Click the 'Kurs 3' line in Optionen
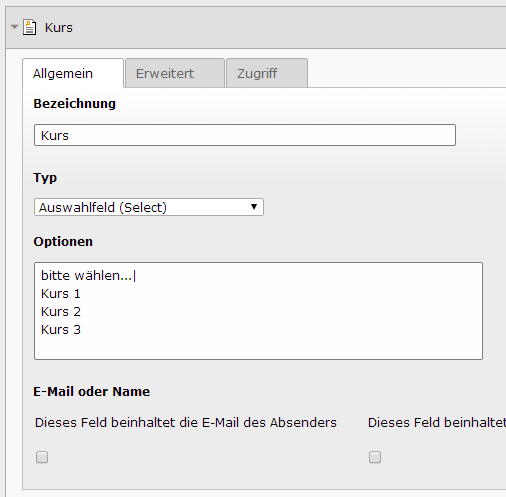 (x=61, y=330)
